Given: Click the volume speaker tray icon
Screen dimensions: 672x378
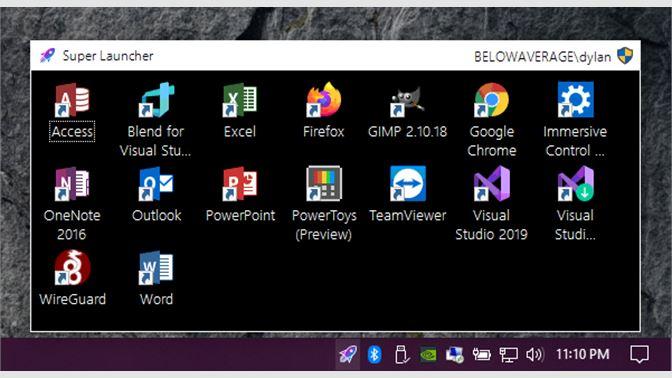Looking at the screenshot, I should (535, 354).
